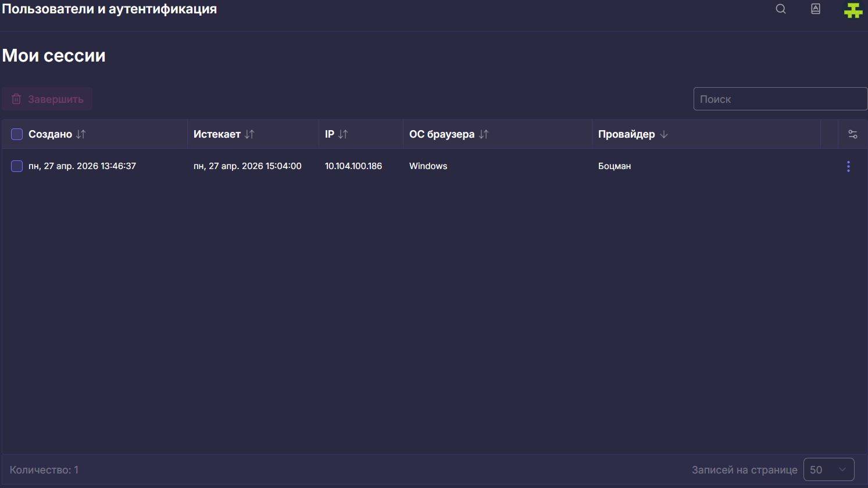Image resolution: width=868 pixels, height=488 pixels.
Task: Sort by Провайдер using its arrow
Action: coord(664,134)
